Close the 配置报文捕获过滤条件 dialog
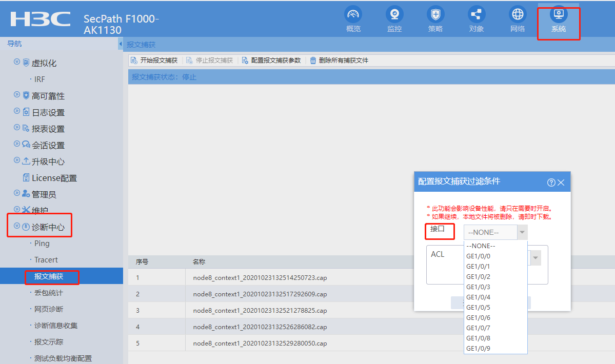615x364 pixels. [x=561, y=183]
